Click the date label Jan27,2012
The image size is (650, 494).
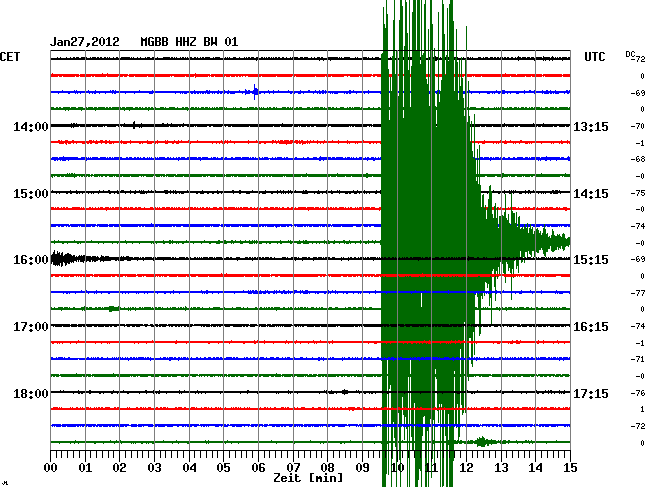pyautogui.click(x=85, y=42)
